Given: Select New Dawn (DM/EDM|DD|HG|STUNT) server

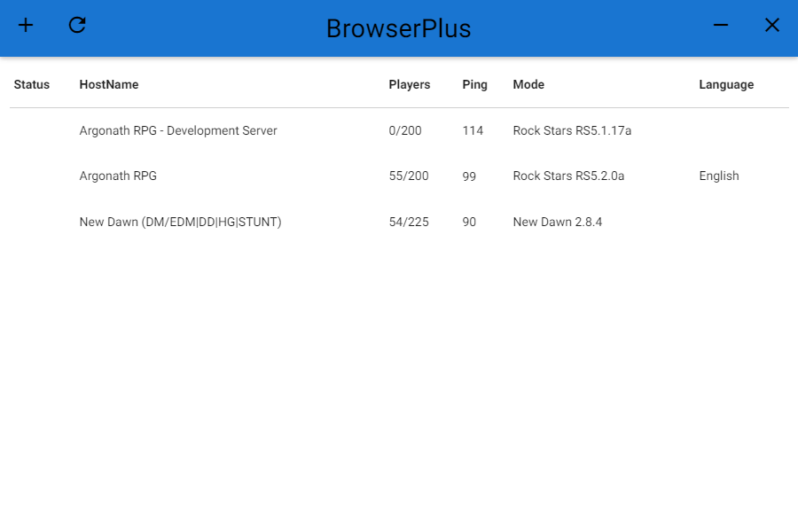Looking at the screenshot, I should tap(399, 222).
